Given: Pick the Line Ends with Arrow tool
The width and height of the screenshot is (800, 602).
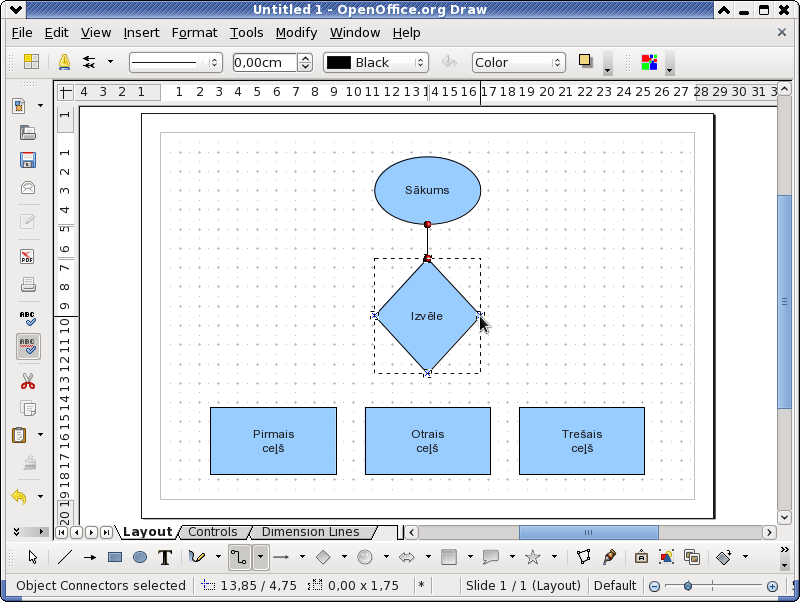Looking at the screenshot, I should [90, 558].
